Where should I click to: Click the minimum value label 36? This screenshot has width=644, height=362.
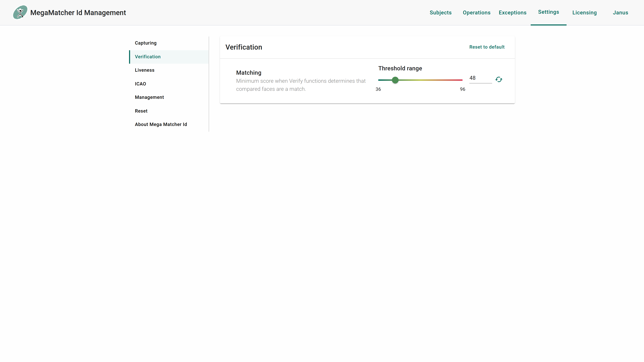[x=378, y=89]
